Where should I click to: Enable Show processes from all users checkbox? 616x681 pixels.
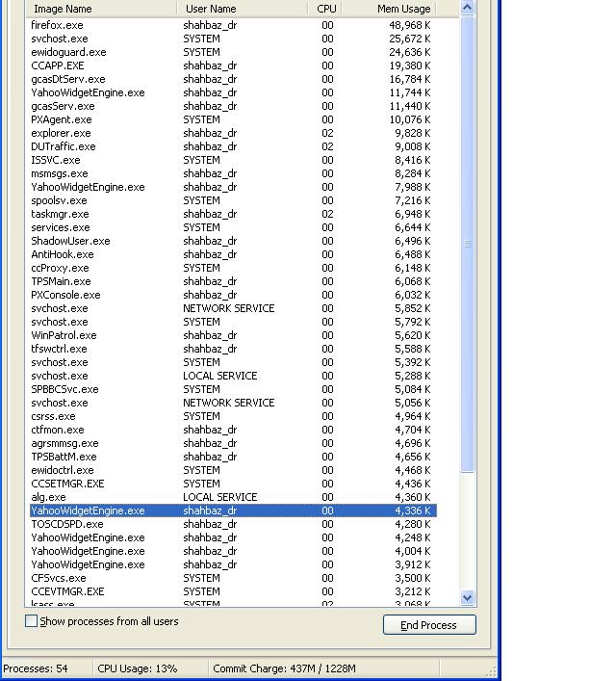click(31, 621)
